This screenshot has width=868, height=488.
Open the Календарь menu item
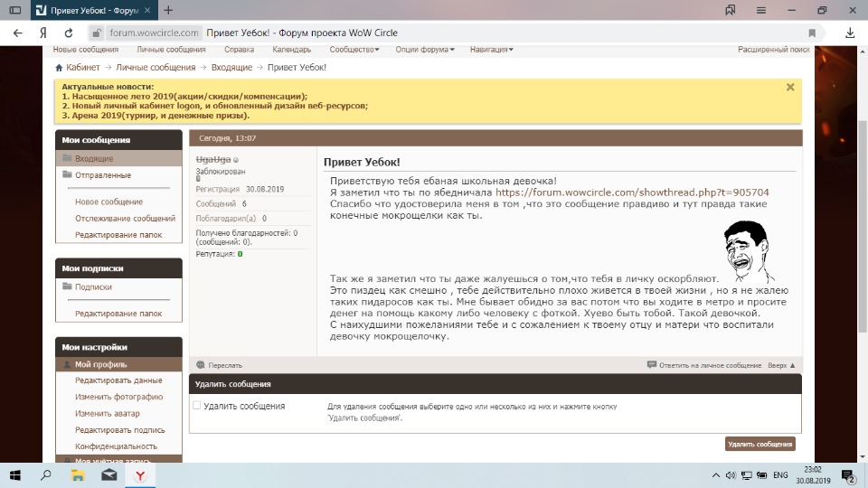point(291,50)
